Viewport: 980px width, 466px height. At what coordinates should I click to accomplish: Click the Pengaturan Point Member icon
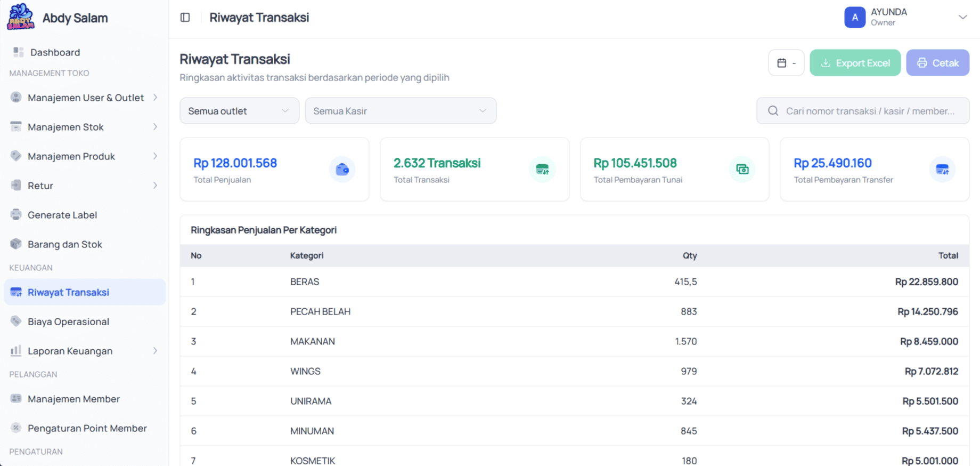(16, 428)
